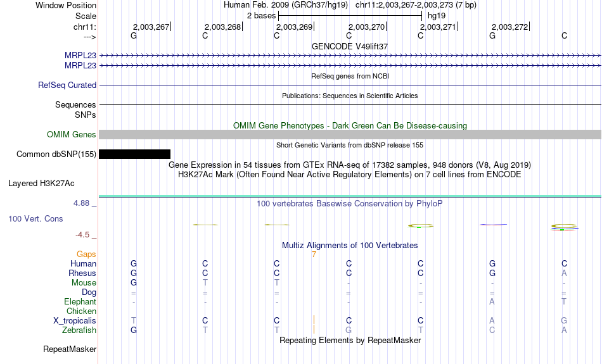This screenshot has width=602, height=364.
Task: Click the PhyloP 4.88 upper scale value
Action: [81, 203]
